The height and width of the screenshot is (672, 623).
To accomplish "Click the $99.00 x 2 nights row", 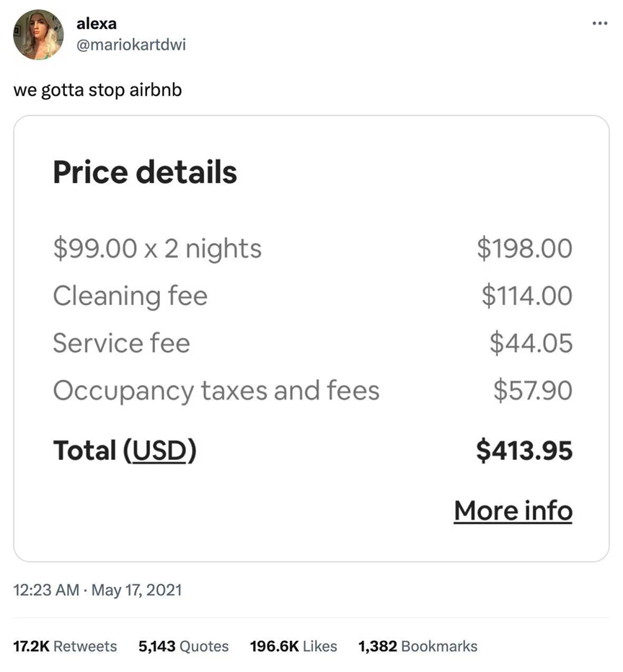I will [157, 249].
